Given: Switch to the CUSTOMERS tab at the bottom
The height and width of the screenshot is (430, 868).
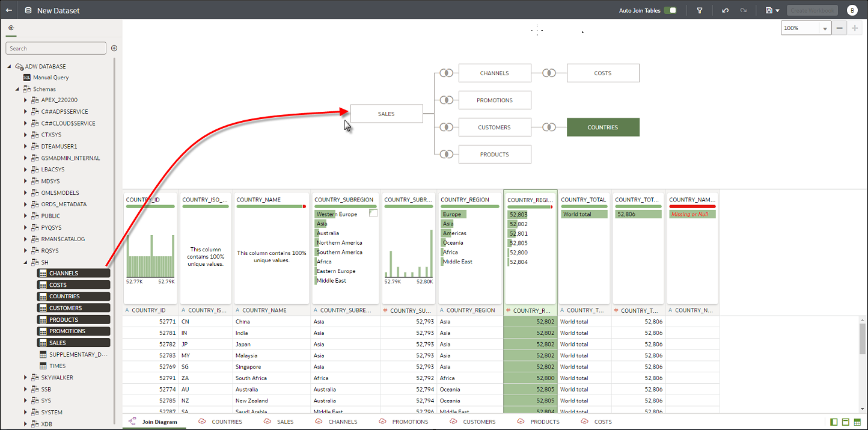Looking at the screenshot, I should pos(478,422).
